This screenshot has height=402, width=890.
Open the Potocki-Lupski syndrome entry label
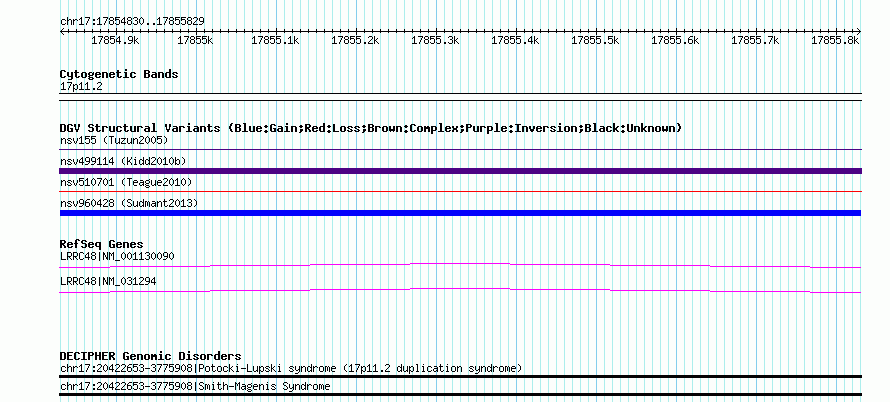[x=291, y=368]
